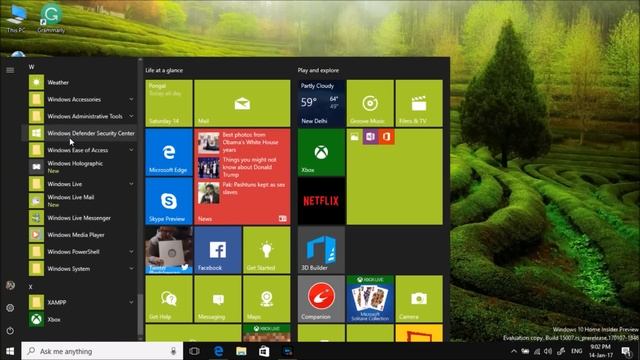
Task: Click the ENG language indicator
Action: (577, 351)
